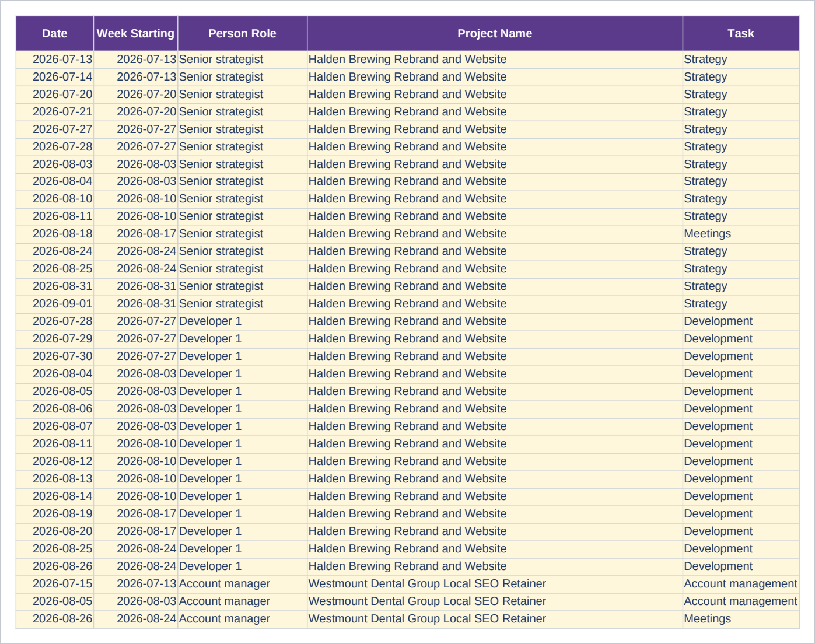Select Week Starting cell in the 2026-07-15 row
The height and width of the screenshot is (644, 815).
tap(135, 584)
